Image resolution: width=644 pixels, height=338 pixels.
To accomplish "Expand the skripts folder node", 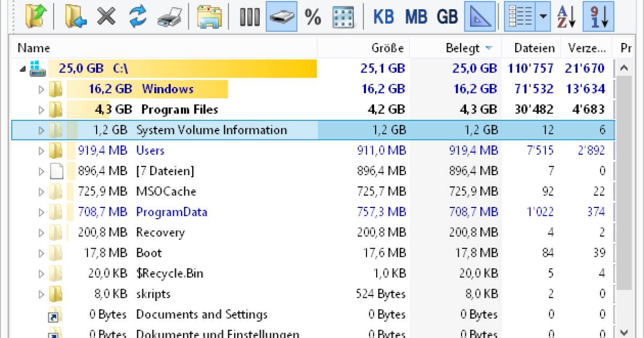I will point(41,294).
